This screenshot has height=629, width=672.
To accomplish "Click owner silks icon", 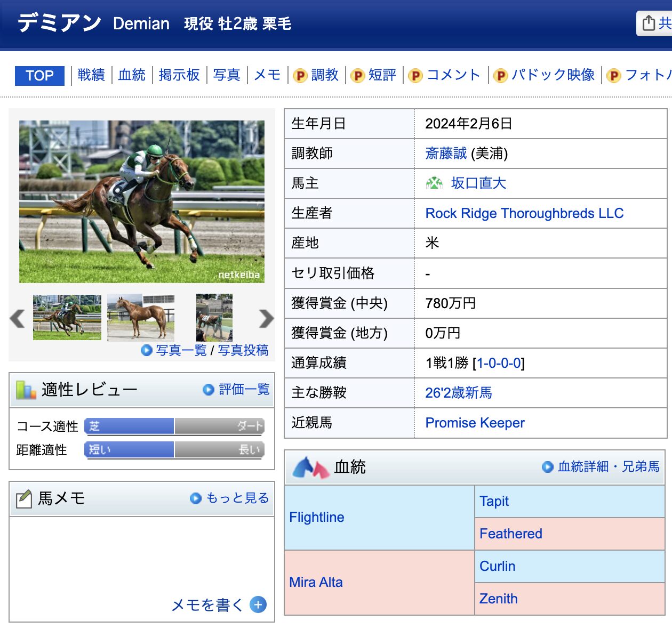I will (x=434, y=183).
